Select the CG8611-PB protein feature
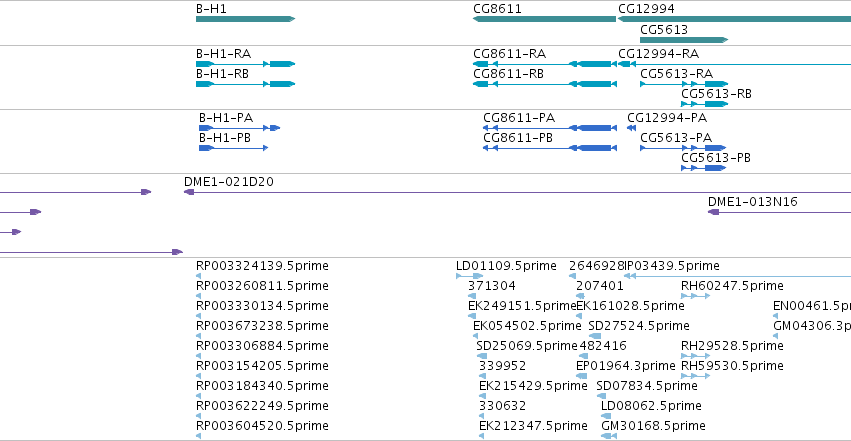851x441 pixels. (x=550, y=148)
